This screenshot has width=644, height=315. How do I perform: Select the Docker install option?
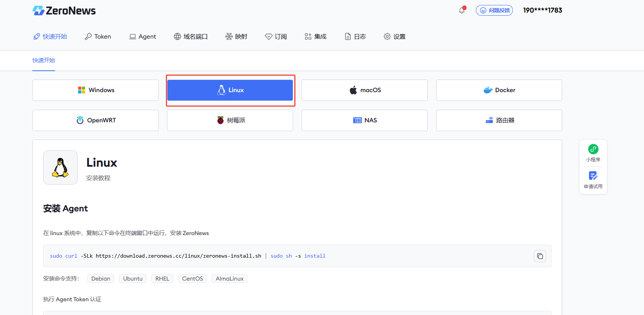click(499, 90)
